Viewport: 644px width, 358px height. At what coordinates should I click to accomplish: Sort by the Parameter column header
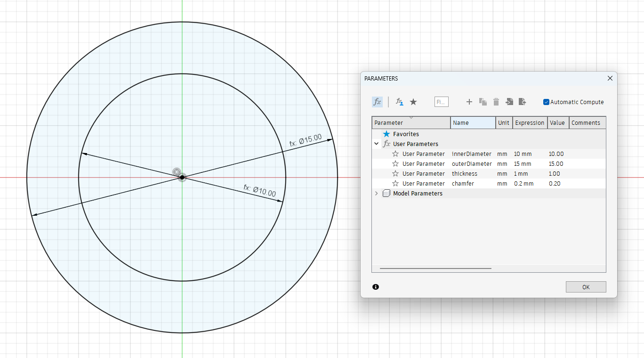coord(411,123)
